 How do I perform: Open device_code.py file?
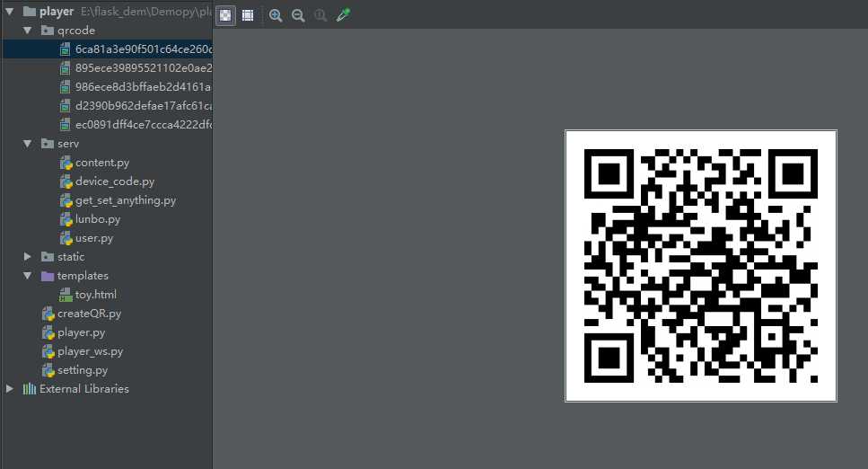115,181
